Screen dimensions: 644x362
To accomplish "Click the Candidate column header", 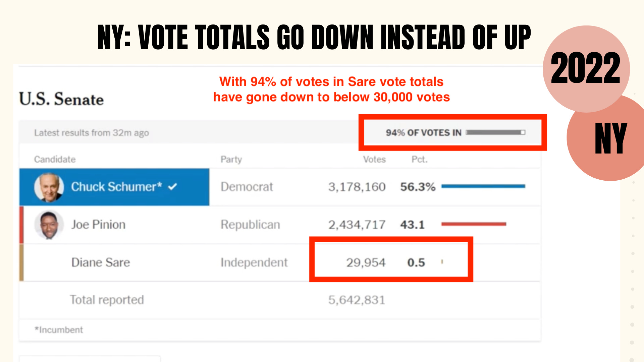I will 55,159.
